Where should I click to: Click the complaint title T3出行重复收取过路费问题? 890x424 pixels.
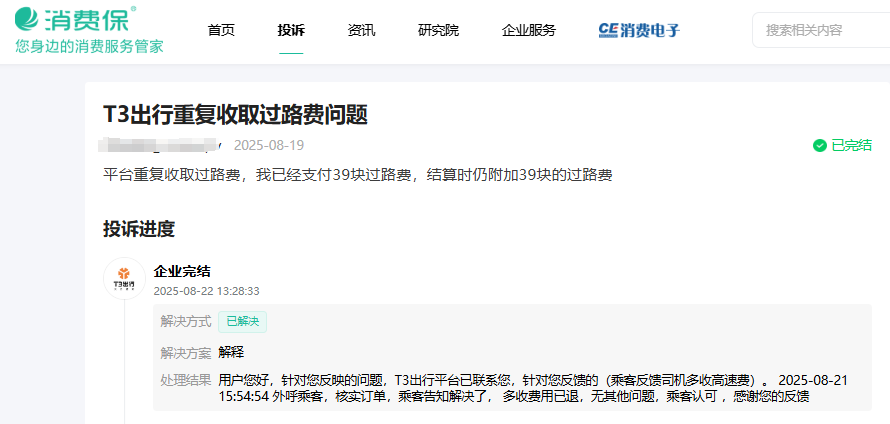point(236,115)
